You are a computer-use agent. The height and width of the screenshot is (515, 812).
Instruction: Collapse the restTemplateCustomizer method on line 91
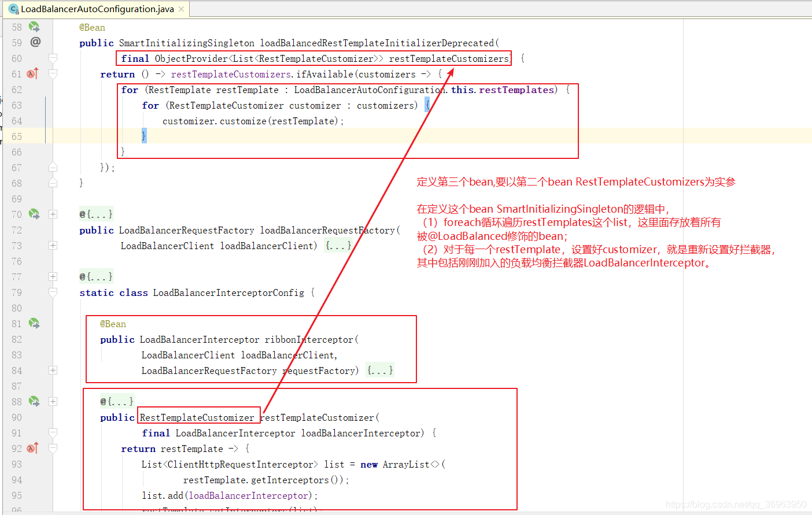pyautogui.click(x=53, y=432)
